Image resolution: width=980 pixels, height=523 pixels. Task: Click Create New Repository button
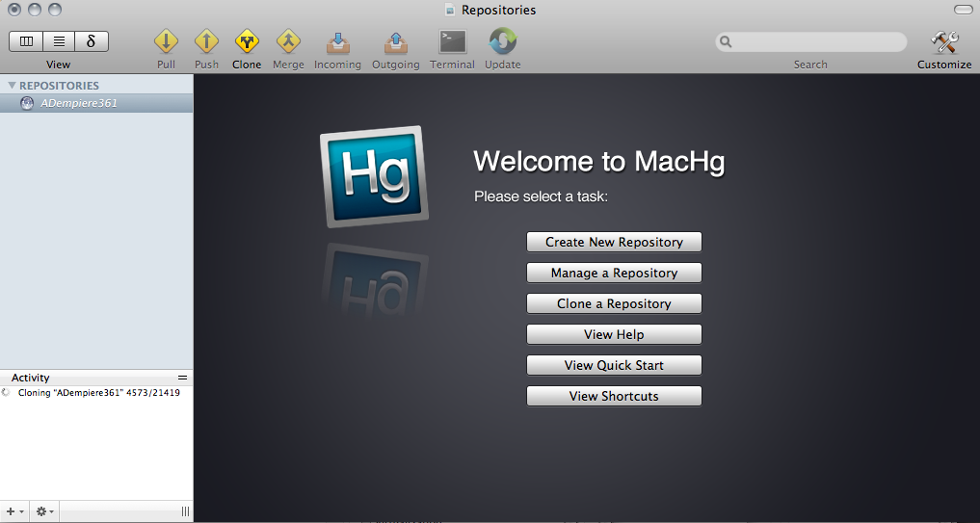[x=614, y=242]
